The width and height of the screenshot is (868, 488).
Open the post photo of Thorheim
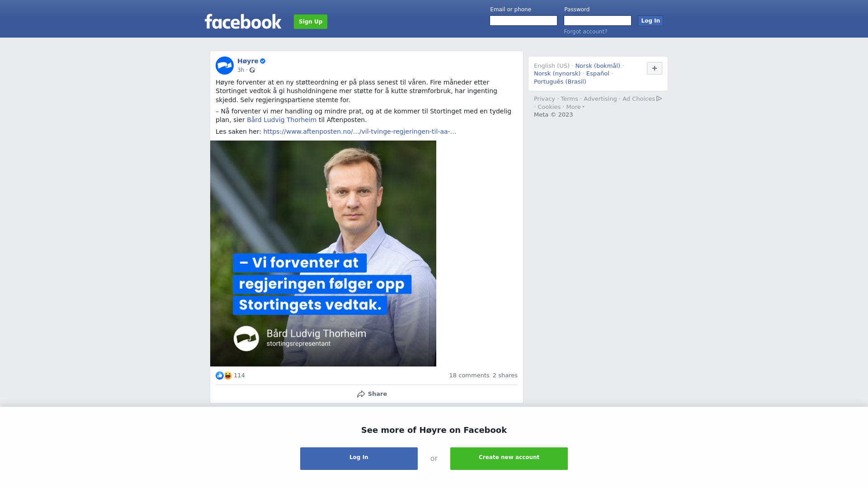pyautogui.click(x=323, y=253)
